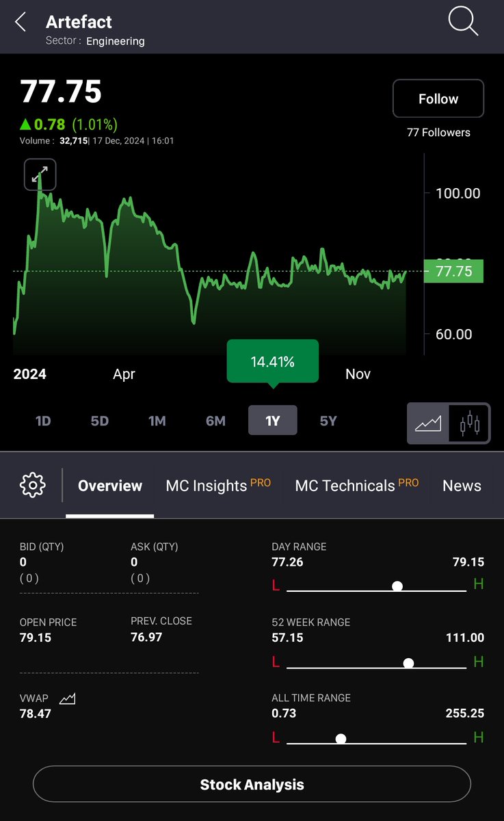Go back using the arrow icon
This screenshot has height=821, width=504.
coord(21,23)
